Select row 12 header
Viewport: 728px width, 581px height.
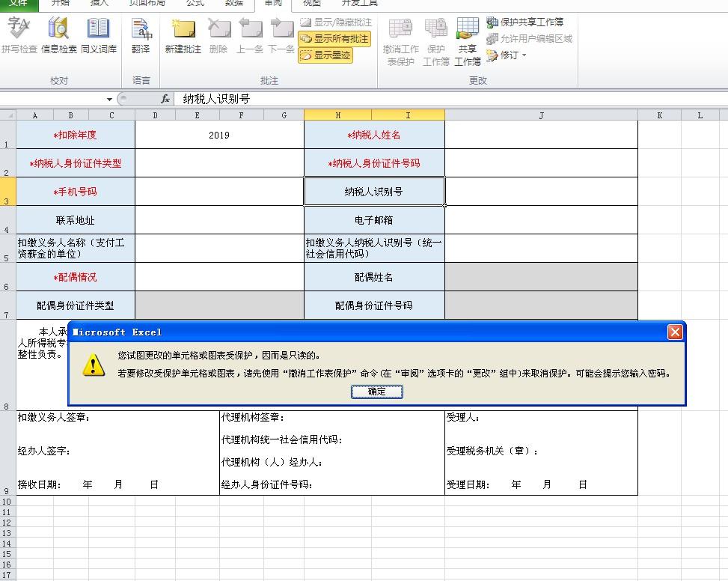[8, 523]
